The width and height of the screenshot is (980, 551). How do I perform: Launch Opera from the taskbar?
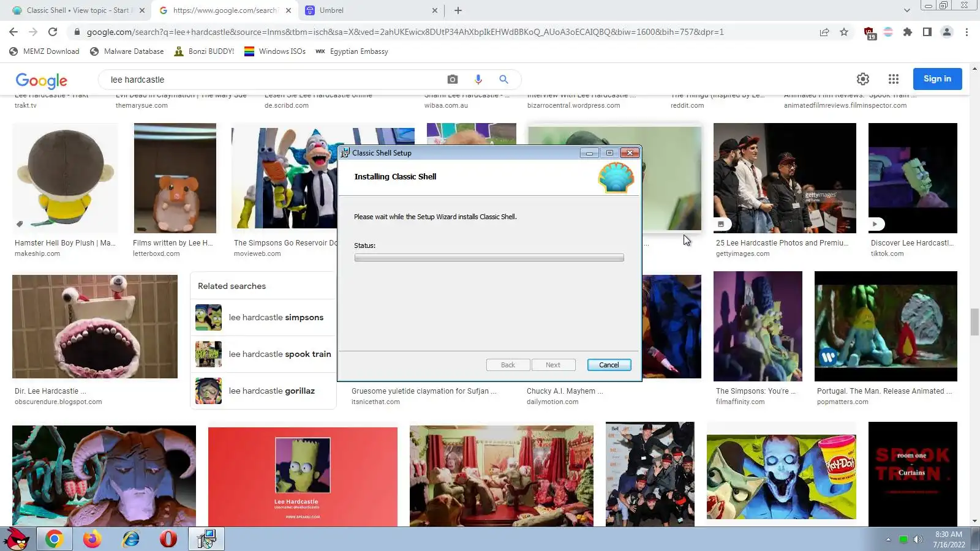point(168,539)
